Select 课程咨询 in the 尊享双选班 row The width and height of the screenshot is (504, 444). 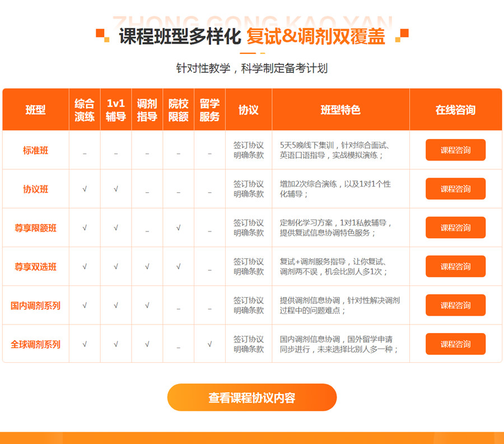point(455,266)
